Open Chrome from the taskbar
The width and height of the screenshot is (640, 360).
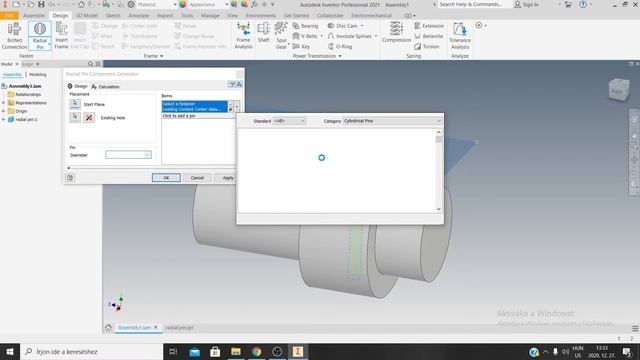click(256, 351)
